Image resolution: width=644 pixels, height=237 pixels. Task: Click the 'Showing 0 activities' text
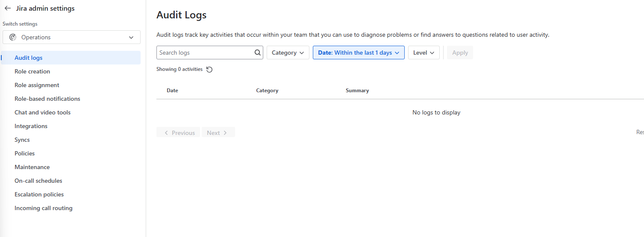point(179,69)
